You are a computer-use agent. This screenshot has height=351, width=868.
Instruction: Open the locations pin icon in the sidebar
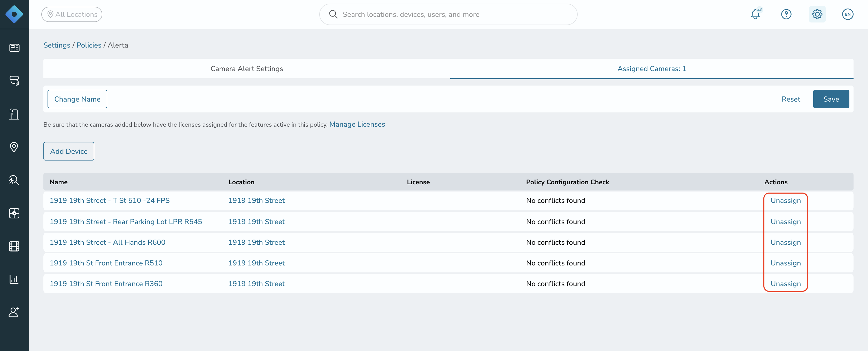pyautogui.click(x=14, y=147)
